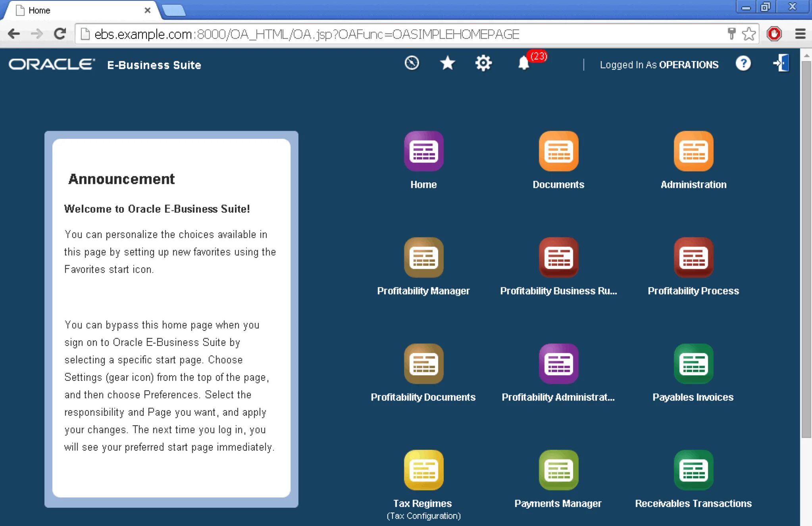Screen dimensions: 812x526
Task: Open the notifications bell with 23 alerts
Action: pos(523,63)
